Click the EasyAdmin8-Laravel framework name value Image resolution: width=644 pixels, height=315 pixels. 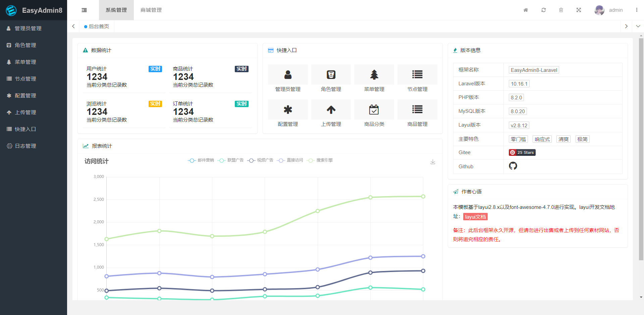pyautogui.click(x=534, y=70)
